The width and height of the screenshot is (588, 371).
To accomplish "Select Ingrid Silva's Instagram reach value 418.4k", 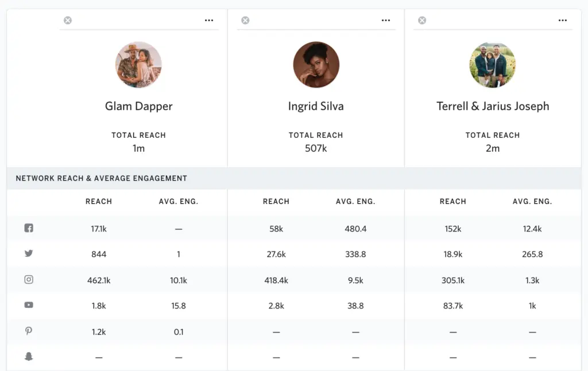I will coord(276,280).
